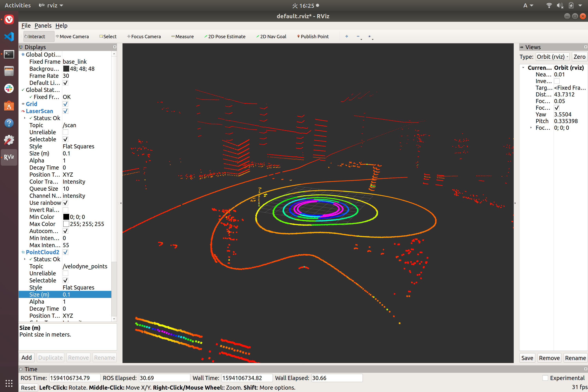Activate the Measure tool
Viewport: 588px width, 392px height.
182,36
